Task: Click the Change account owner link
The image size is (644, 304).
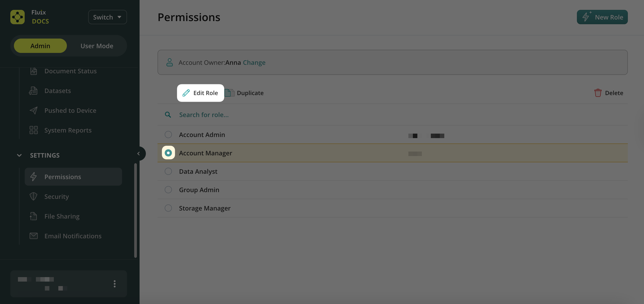Action: [x=254, y=63]
